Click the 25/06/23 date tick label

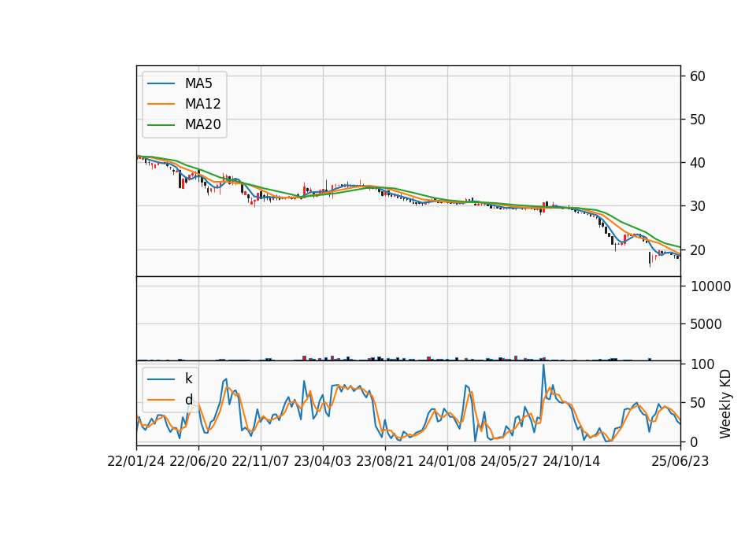[680, 462]
